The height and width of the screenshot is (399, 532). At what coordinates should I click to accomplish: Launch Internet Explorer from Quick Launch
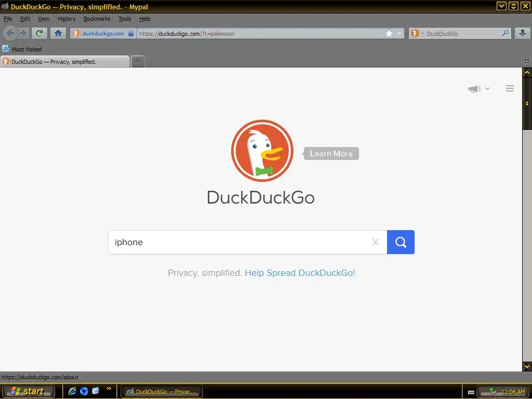point(72,391)
